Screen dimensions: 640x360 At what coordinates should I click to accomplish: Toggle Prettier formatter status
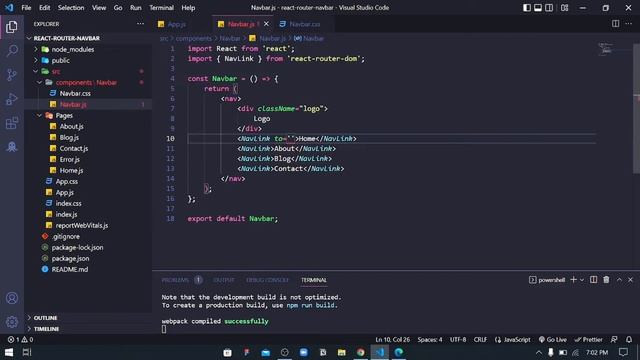pos(588,340)
